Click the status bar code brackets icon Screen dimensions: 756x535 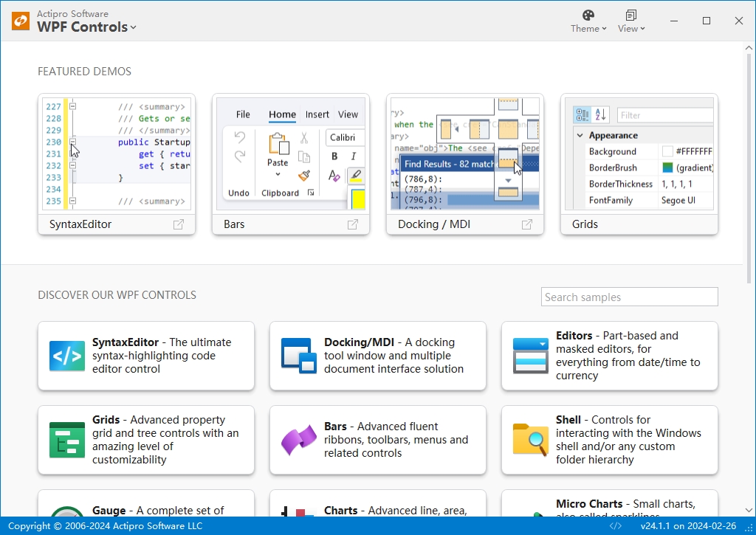pyautogui.click(x=616, y=526)
